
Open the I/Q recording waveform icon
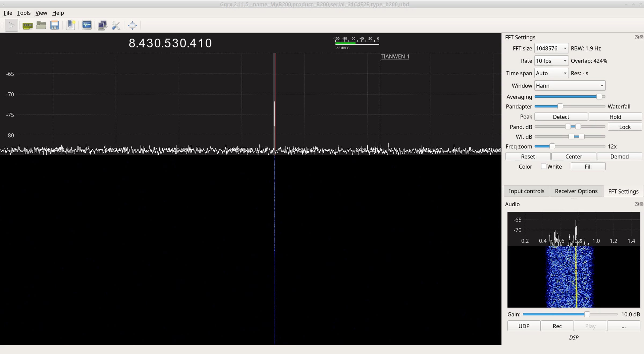tap(87, 26)
